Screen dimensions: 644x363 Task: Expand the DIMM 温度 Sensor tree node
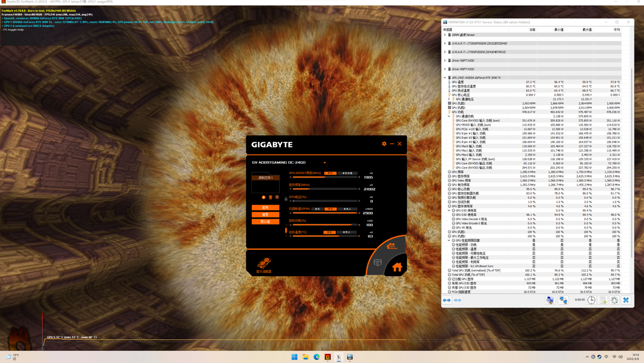pyautogui.click(x=445, y=35)
